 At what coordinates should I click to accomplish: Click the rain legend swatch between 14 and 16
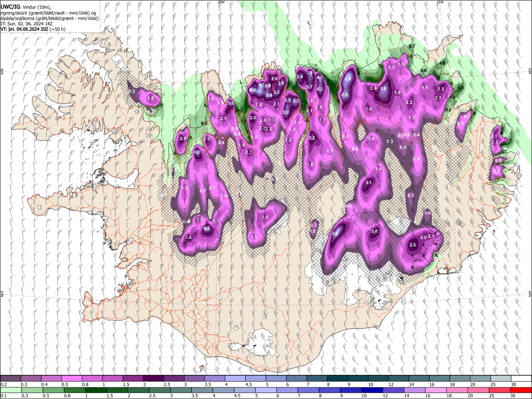click(414, 390)
